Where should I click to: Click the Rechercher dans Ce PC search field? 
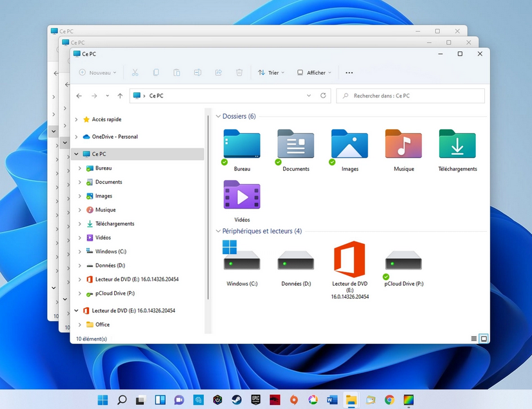point(413,96)
